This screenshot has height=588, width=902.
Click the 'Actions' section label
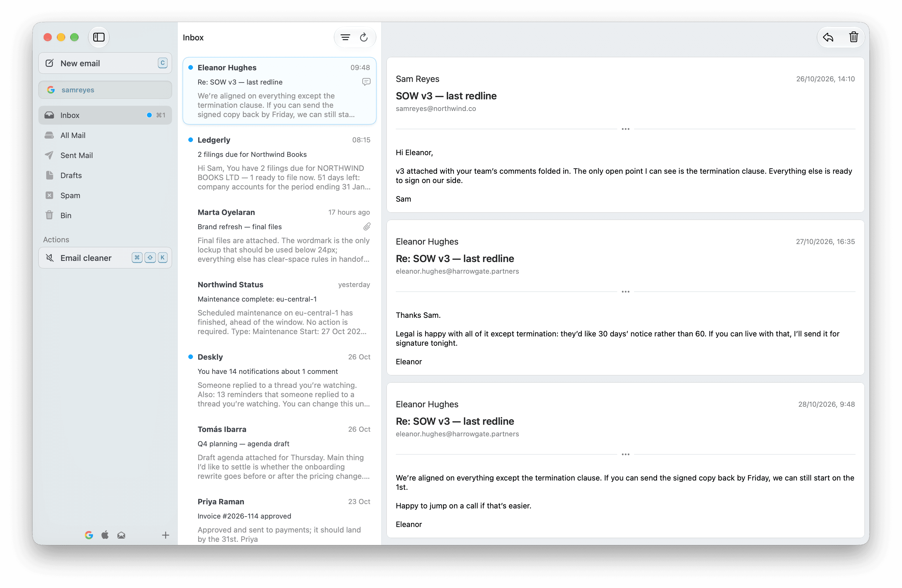coord(56,239)
